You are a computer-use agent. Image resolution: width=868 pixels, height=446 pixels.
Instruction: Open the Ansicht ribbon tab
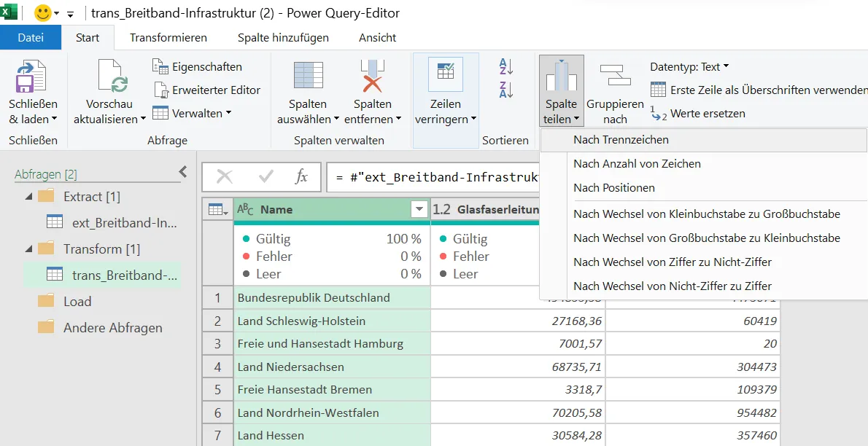click(378, 38)
